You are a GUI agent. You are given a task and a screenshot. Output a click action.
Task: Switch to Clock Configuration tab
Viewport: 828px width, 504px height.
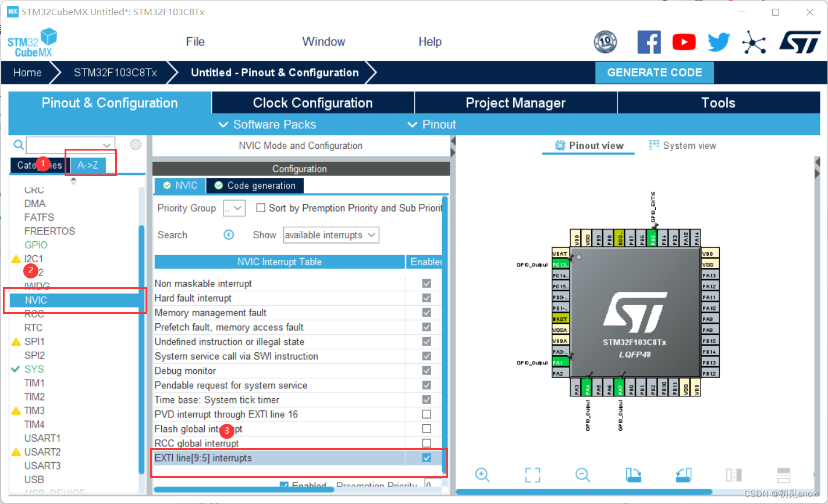pyautogui.click(x=313, y=103)
